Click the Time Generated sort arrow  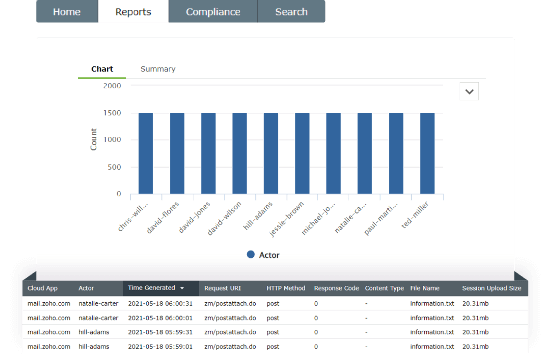pos(182,288)
